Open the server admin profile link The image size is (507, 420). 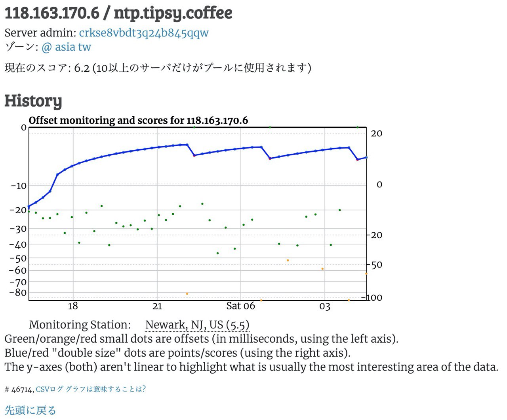click(x=144, y=32)
